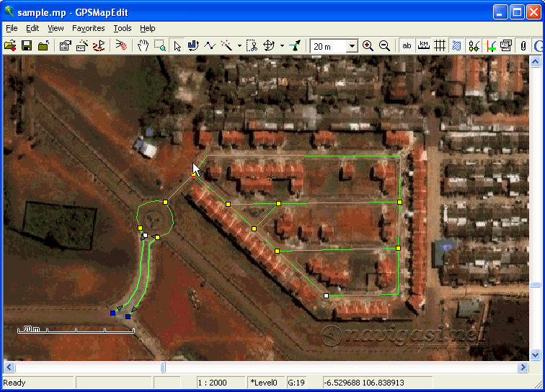This screenshot has height=392, width=545.
Task: Click the Zoom Out magnifier icon
Action: click(384, 45)
